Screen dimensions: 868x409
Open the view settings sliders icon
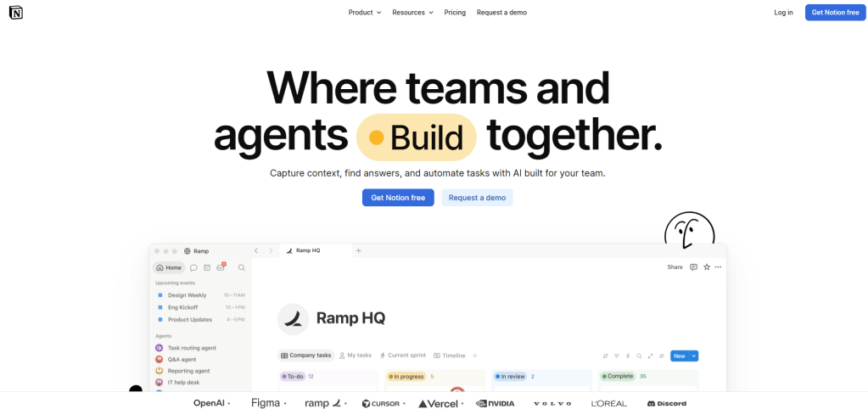pos(662,356)
